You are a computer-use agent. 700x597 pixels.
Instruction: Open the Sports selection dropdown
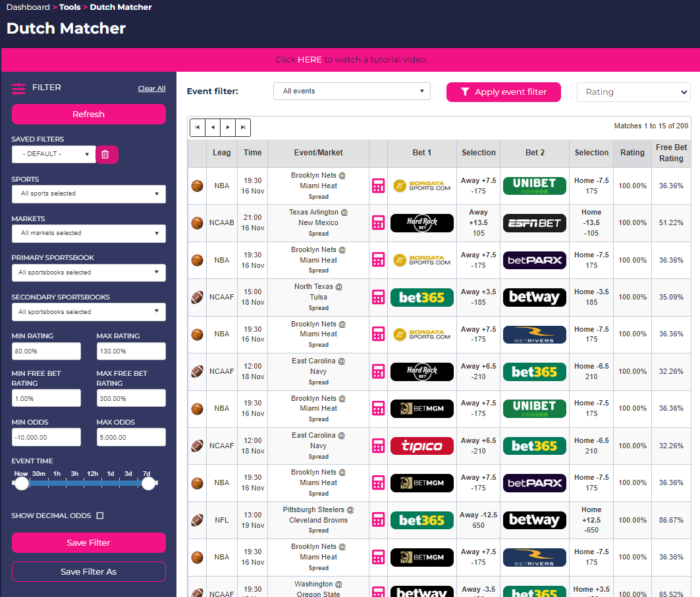point(89,194)
